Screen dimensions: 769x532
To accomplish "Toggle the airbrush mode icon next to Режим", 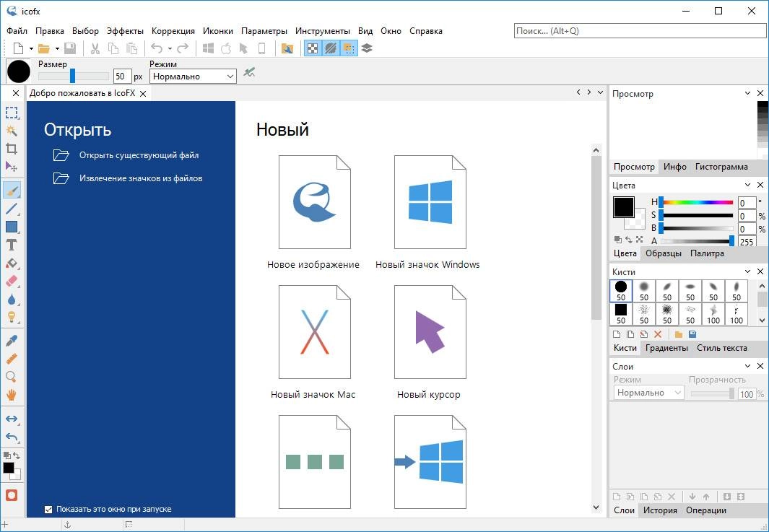I will coord(249,73).
